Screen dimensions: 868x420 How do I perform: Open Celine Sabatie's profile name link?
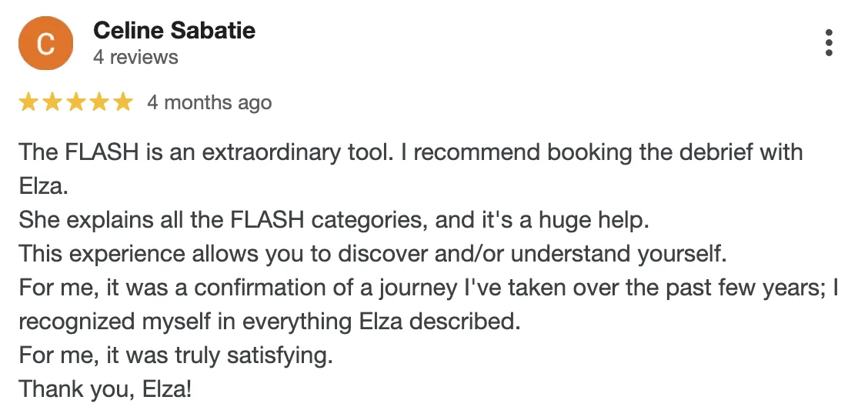[x=175, y=30]
